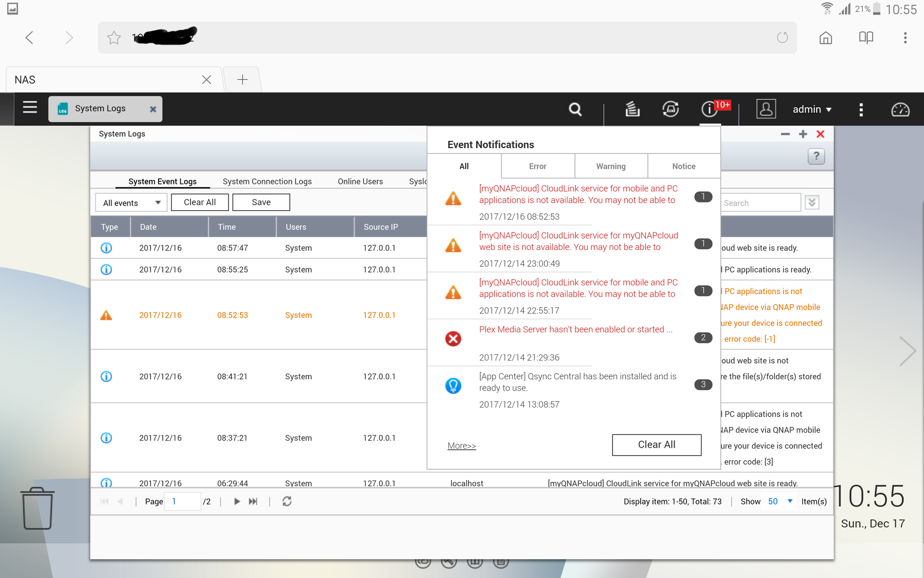
Task: Select the Error notifications tab
Action: point(537,166)
